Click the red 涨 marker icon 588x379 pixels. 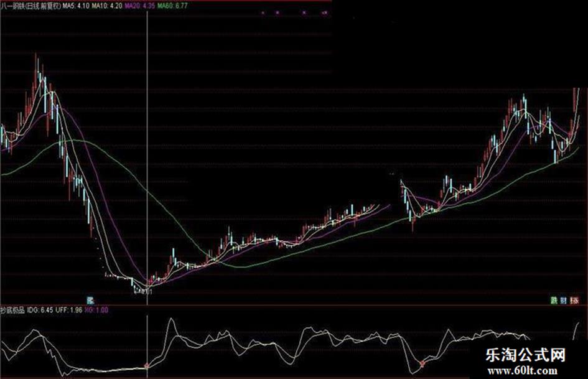(x=574, y=300)
